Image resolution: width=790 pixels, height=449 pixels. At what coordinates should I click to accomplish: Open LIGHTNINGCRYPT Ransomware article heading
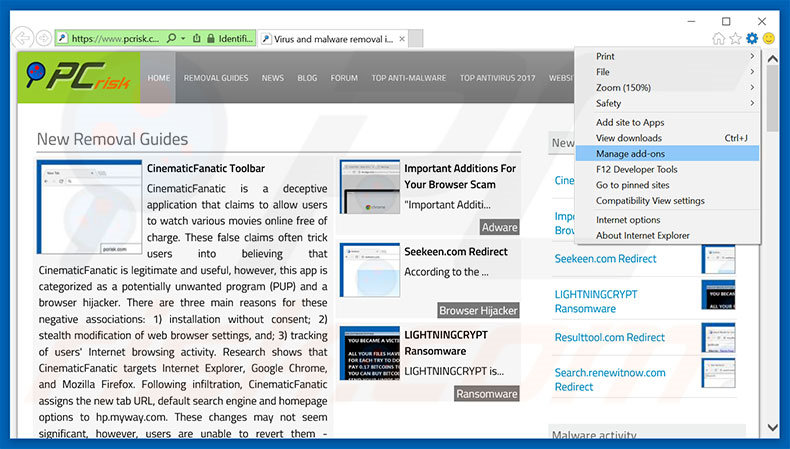click(446, 343)
